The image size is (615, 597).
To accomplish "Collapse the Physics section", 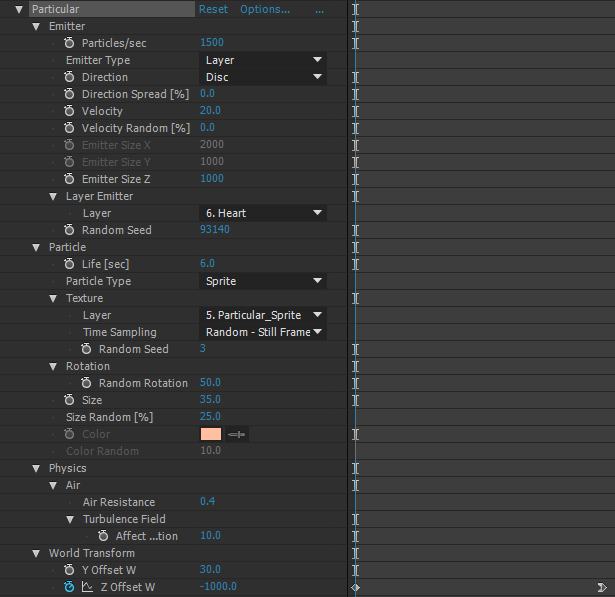I will [36, 468].
